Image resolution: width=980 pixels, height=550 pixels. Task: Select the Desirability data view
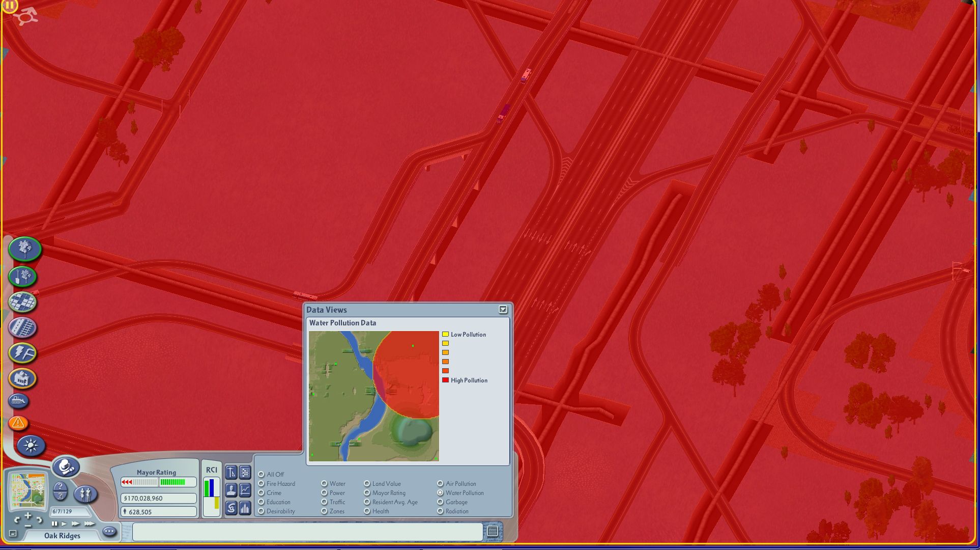tap(276, 511)
